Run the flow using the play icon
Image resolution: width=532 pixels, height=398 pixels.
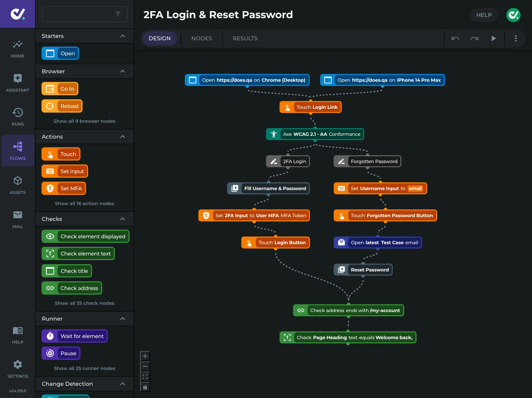pyautogui.click(x=494, y=38)
